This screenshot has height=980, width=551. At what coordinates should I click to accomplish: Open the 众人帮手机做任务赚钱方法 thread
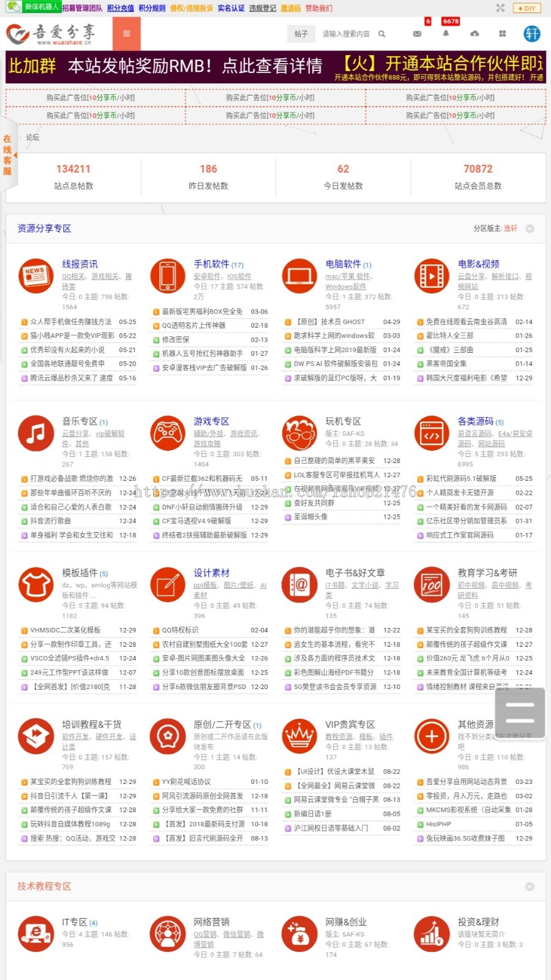[x=71, y=322]
